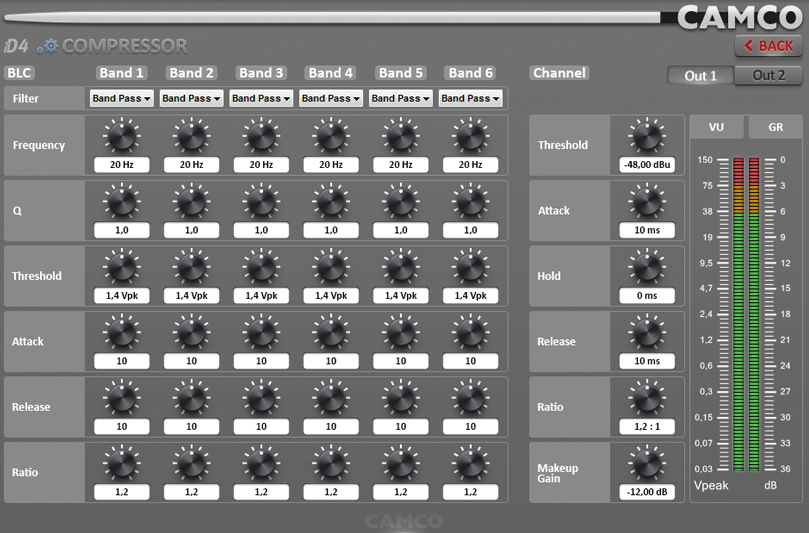Click the Band 3 Release knob

261,398
